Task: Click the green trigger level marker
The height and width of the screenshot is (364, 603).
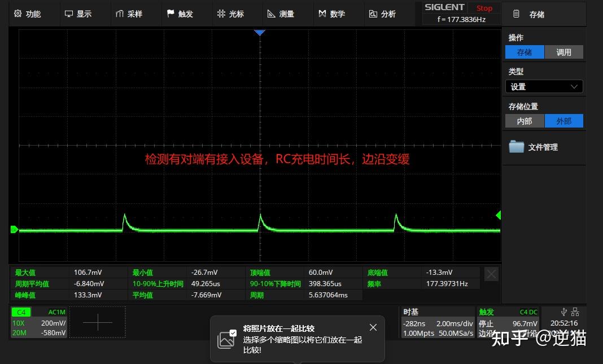Action: (x=497, y=215)
